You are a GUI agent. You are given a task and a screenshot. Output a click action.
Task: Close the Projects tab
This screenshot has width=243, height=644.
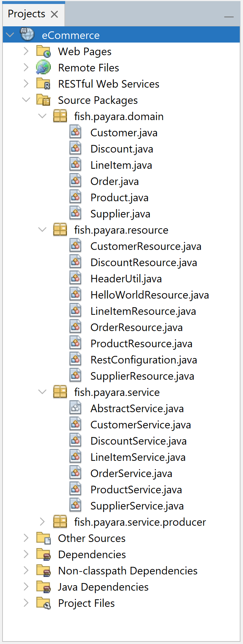(x=54, y=14)
